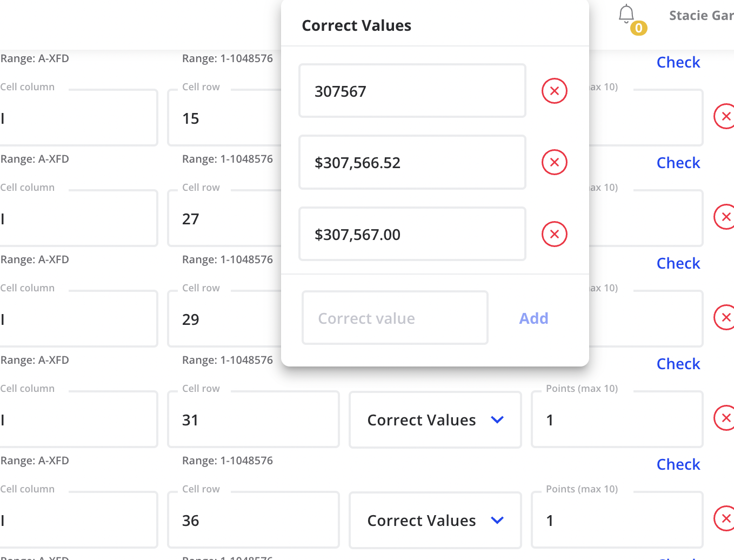
Task: Click the Cell row field containing 15
Action: click(x=224, y=118)
